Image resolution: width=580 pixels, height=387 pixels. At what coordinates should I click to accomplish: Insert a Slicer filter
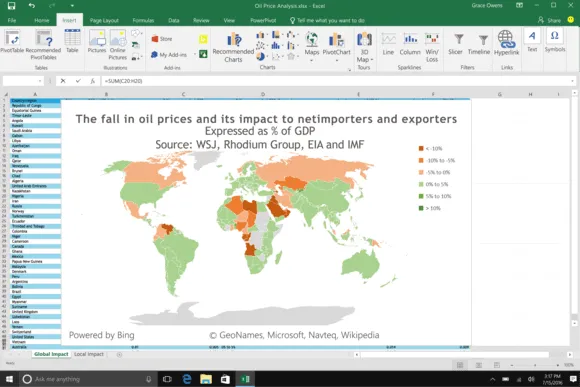click(x=455, y=44)
